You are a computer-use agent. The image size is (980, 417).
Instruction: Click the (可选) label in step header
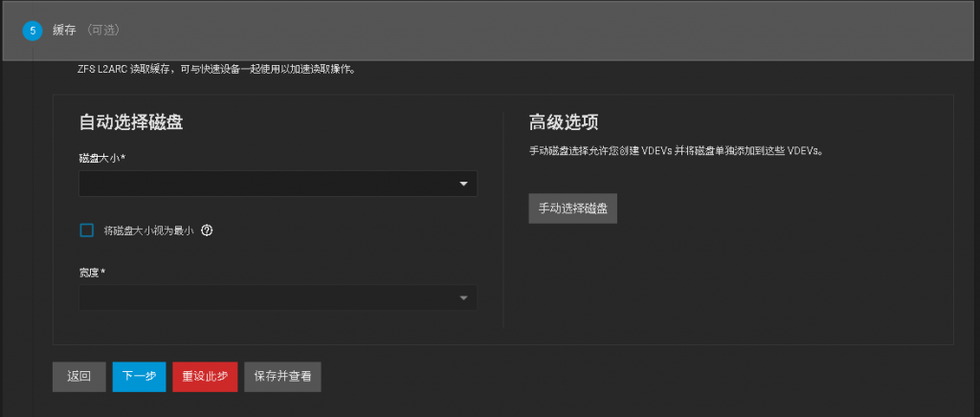(103, 31)
